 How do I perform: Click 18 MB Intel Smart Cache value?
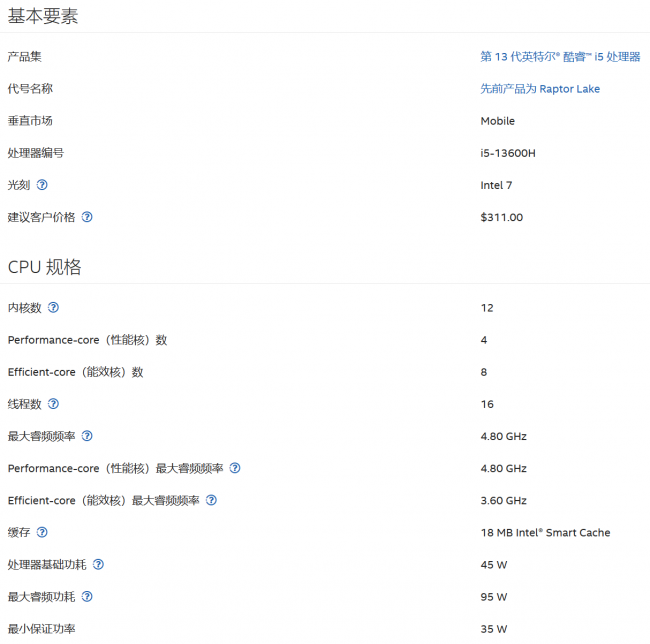point(546,533)
